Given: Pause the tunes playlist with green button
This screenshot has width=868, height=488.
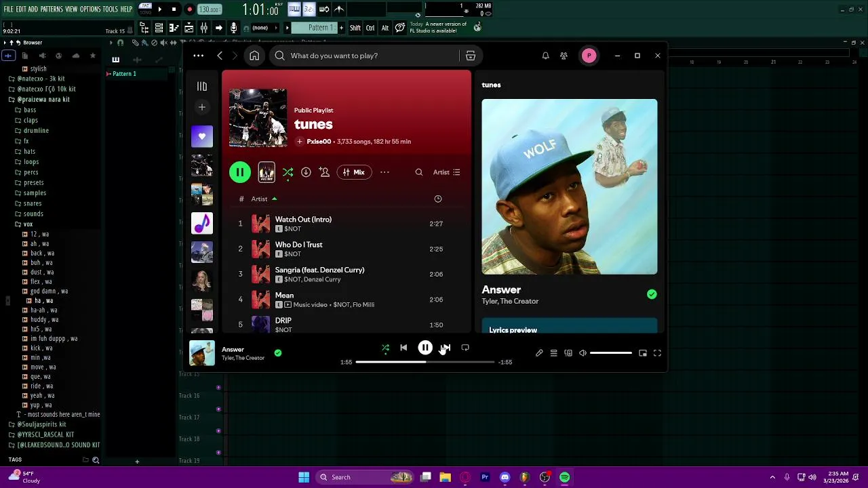Looking at the screenshot, I should 240,172.
